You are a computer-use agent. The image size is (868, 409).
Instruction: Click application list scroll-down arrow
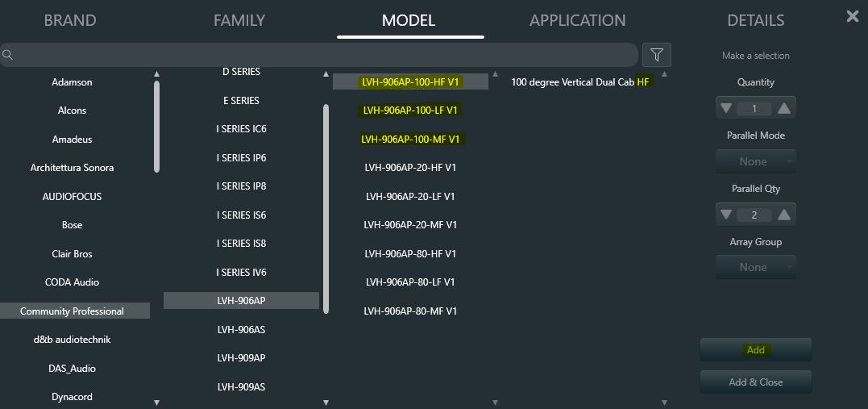point(665,403)
